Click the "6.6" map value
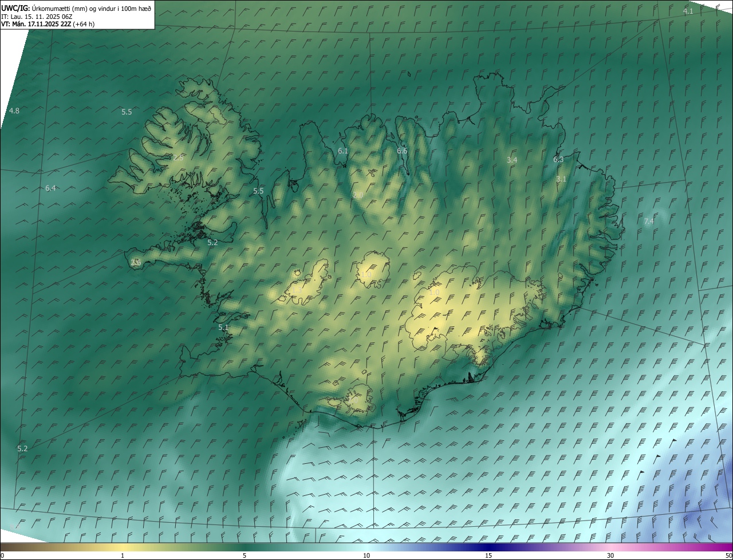The height and width of the screenshot is (560, 733). click(402, 151)
